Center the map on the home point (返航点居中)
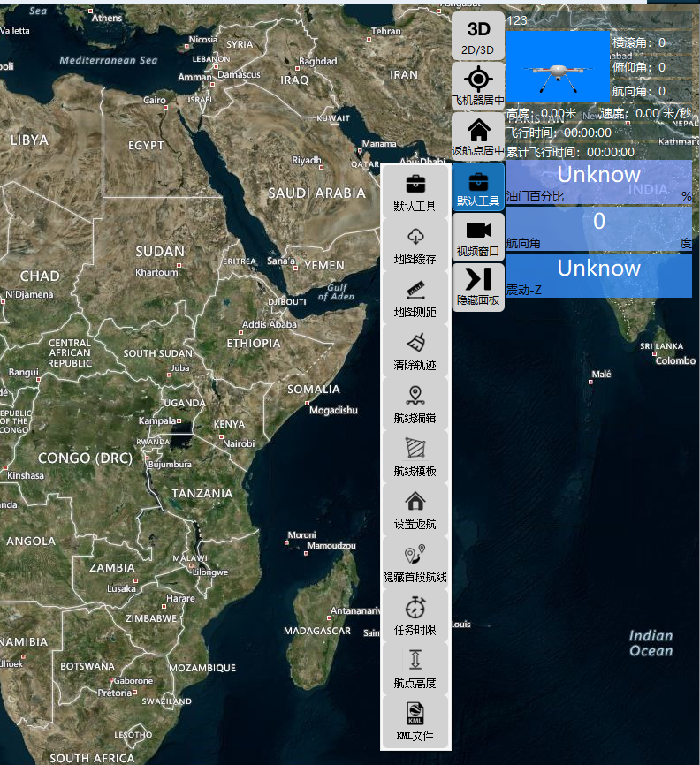 tap(478, 137)
